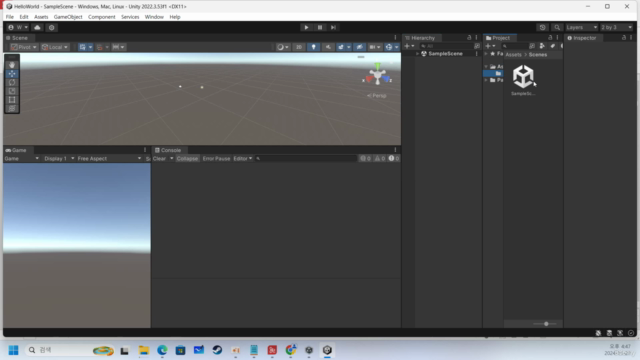Click Scenes in Project breadcrumb
Image resolution: width=640 pixels, height=360 pixels.
538,55
